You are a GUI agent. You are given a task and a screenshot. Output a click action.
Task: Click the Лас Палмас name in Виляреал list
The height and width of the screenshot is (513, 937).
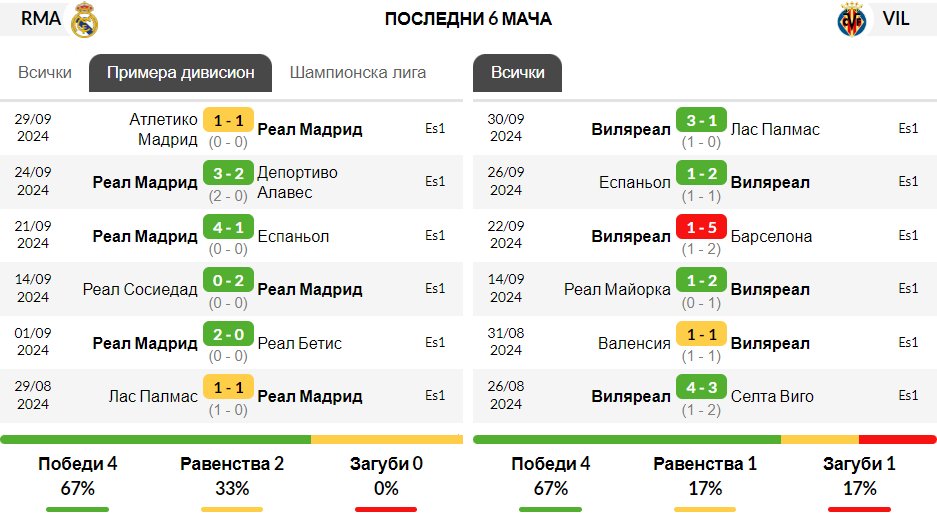(775, 129)
